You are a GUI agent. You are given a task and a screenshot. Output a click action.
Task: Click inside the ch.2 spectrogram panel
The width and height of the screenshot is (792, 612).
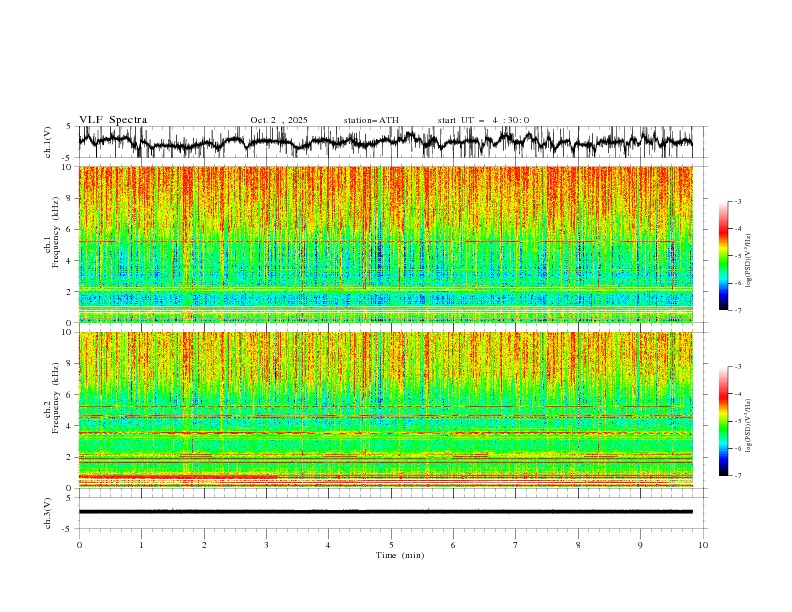coord(385,410)
